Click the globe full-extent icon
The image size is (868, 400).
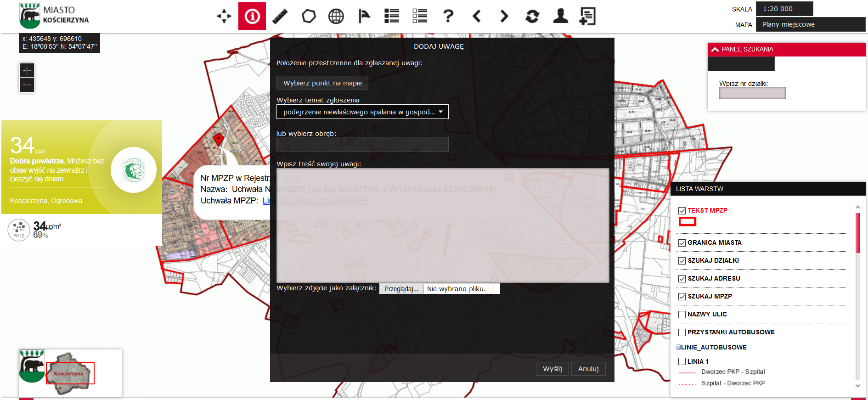tap(336, 17)
